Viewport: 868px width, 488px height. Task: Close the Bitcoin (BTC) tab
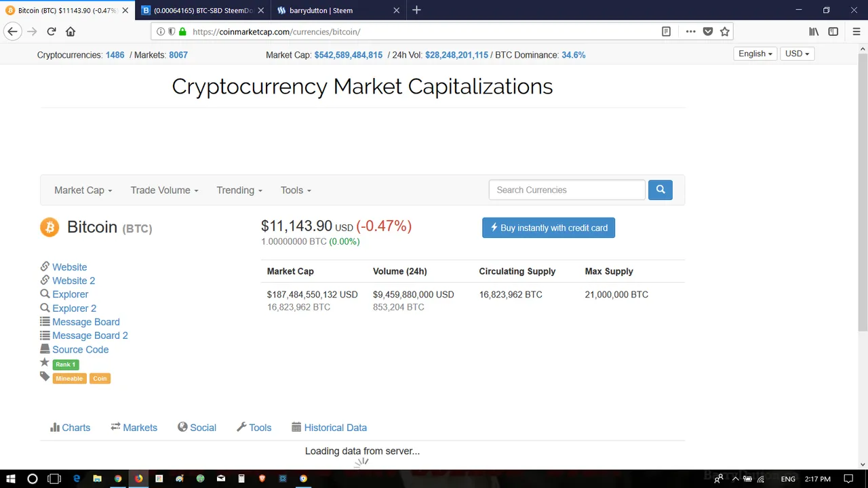coord(125,10)
